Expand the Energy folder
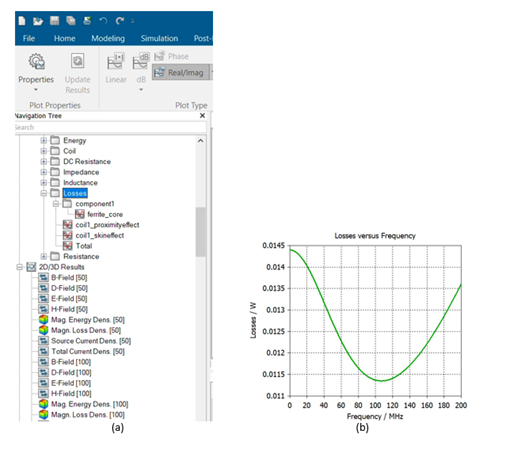The image size is (525, 457). pos(44,140)
